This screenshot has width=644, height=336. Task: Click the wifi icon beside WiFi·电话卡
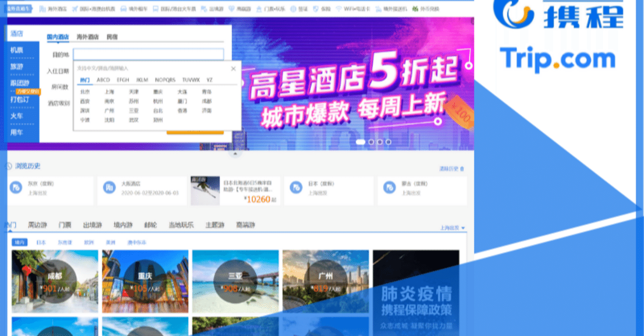[x=339, y=9]
